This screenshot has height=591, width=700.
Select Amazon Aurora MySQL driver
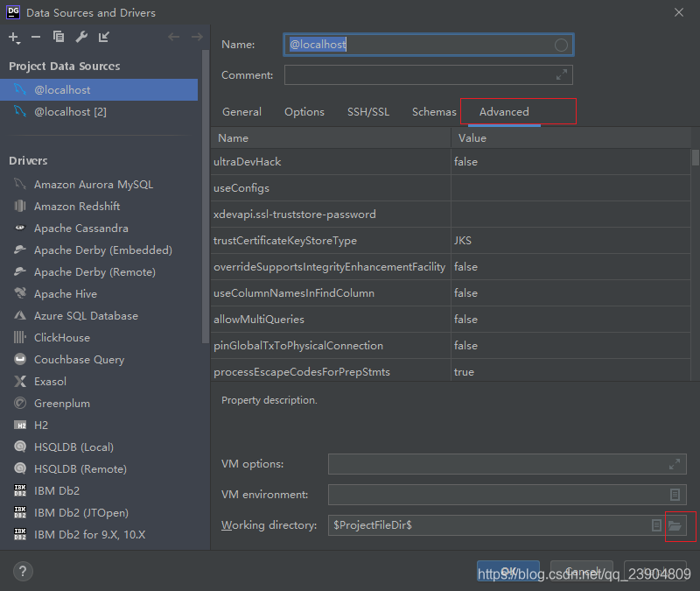click(x=101, y=185)
